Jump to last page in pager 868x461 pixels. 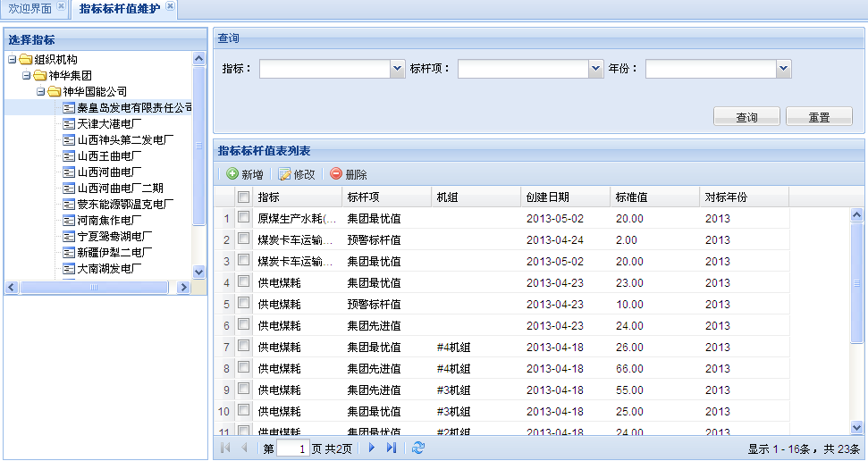[x=392, y=448]
